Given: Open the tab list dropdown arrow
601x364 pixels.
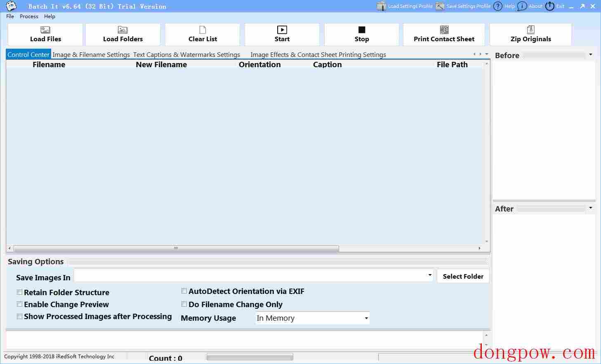Looking at the screenshot, I should (487, 54).
